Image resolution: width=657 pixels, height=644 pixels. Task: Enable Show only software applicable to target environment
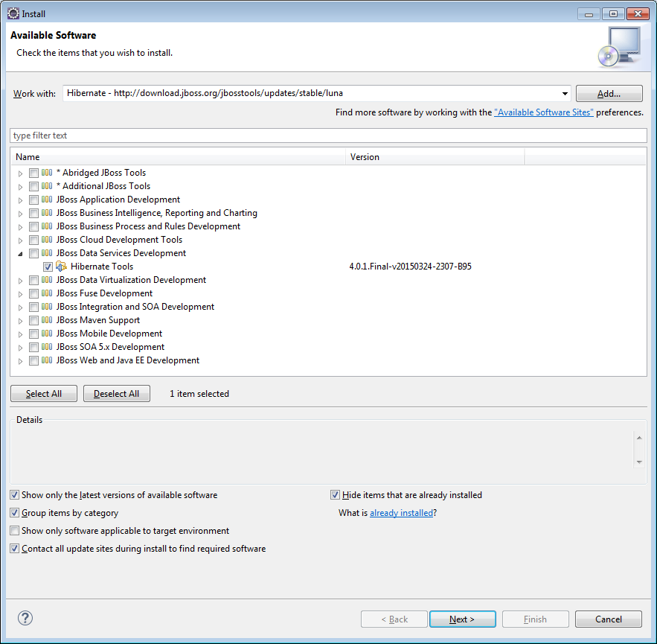15,531
